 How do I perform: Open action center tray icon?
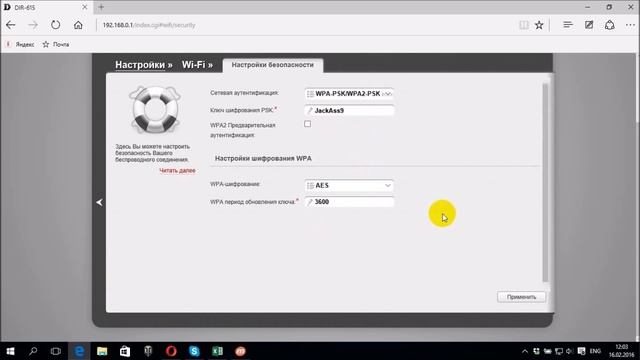click(582, 351)
